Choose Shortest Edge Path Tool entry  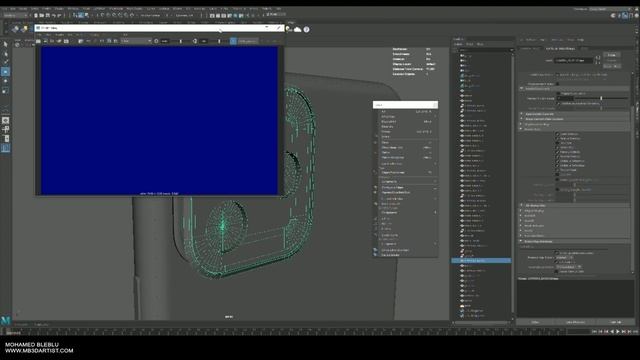(407, 192)
